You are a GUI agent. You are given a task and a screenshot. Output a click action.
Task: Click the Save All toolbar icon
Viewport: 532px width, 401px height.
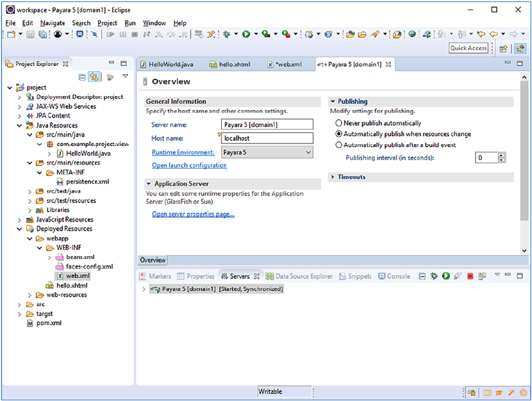pyautogui.click(x=42, y=34)
